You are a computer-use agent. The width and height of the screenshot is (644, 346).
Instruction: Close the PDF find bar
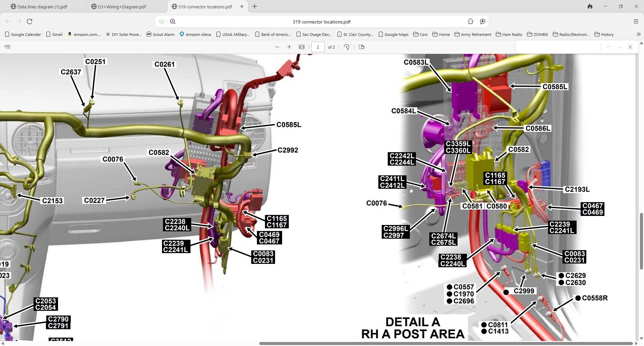630,47
